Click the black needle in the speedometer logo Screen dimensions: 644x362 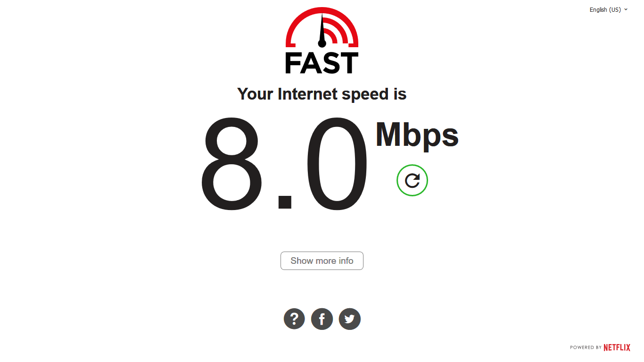(322, 31)
